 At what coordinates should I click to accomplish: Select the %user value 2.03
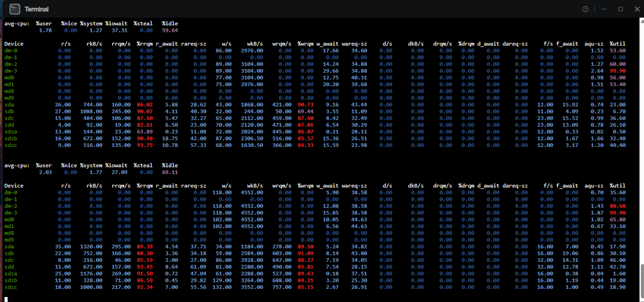pyautogui.click(x=45, y=172)
